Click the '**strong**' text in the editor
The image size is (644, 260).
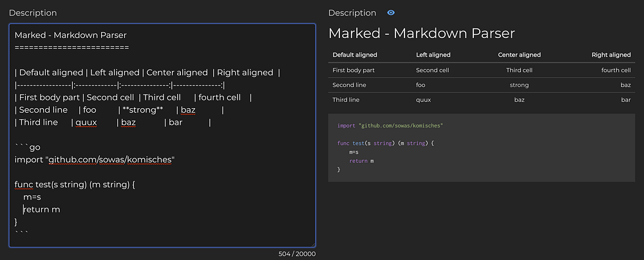(143, 110)
